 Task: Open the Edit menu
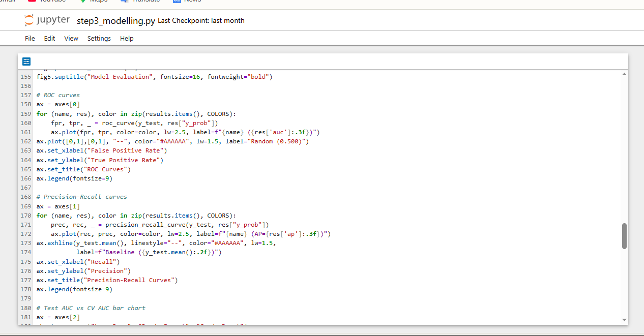pos(49,38)
